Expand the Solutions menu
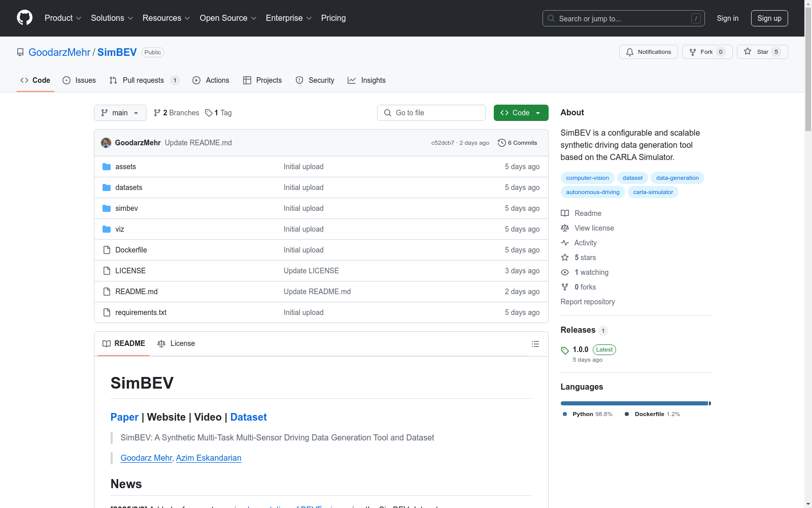 pos(112,18)
